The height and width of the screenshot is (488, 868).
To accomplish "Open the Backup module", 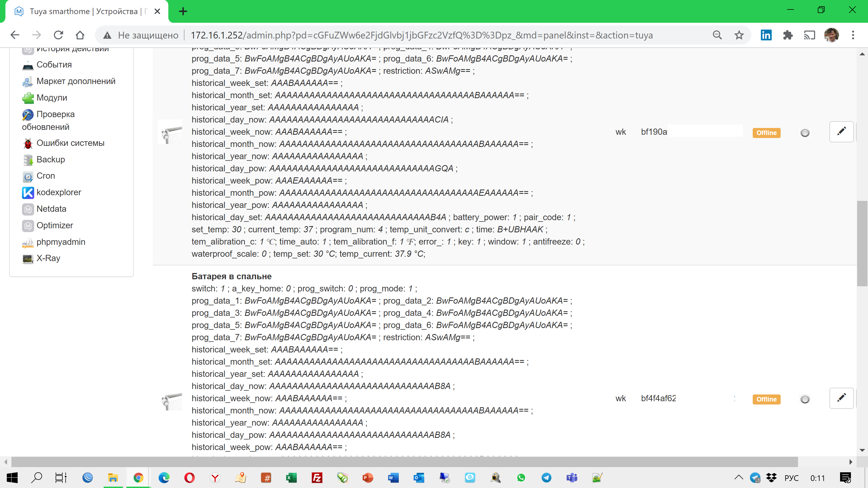I will [x=50, y=159].
